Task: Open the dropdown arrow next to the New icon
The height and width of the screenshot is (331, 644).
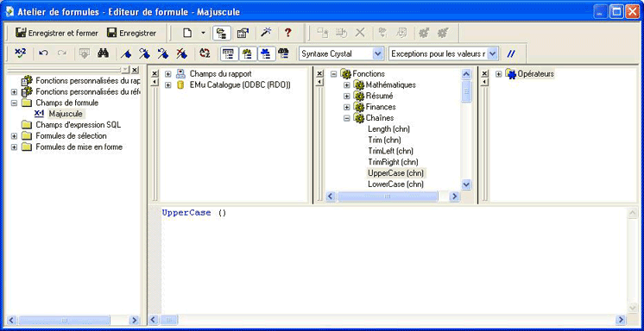Action: coord(203,34)
